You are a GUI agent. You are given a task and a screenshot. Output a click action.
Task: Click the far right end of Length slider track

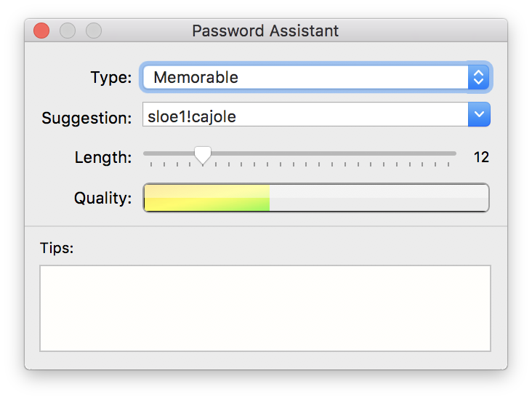pyautogui.click(x=454, y=153)
